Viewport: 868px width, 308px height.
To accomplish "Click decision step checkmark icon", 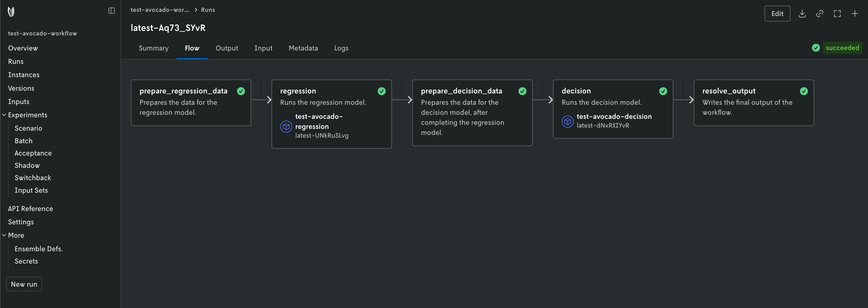I will click(x=663, y=91).
